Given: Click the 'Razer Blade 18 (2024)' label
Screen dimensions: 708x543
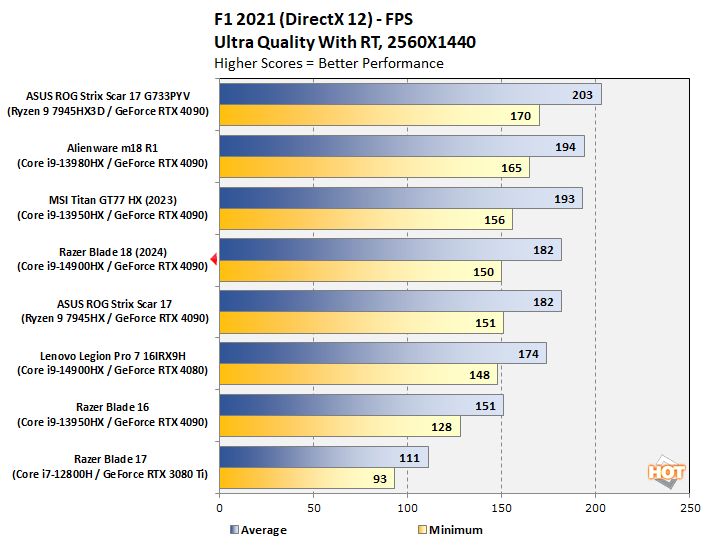Looking at the screenshot, I should 113,252.
